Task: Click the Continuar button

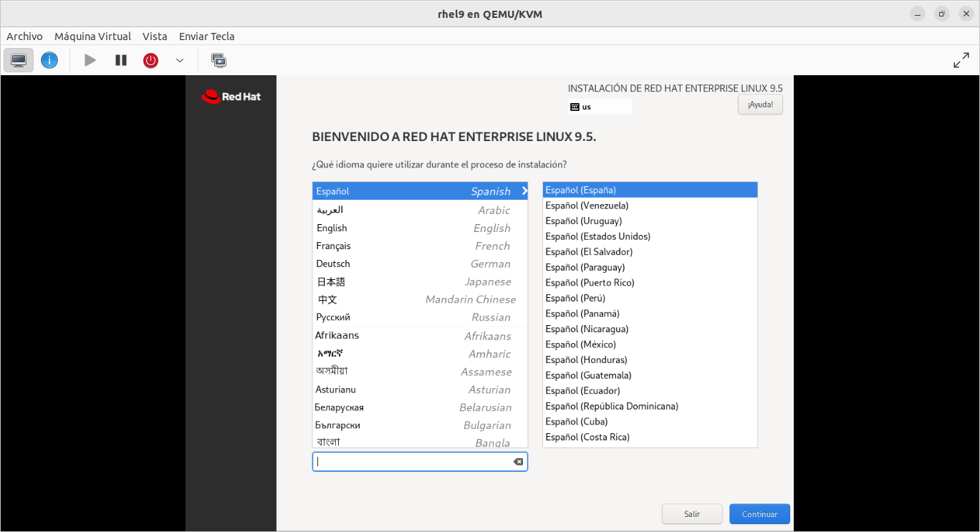Action: click(x=759, y=514)
